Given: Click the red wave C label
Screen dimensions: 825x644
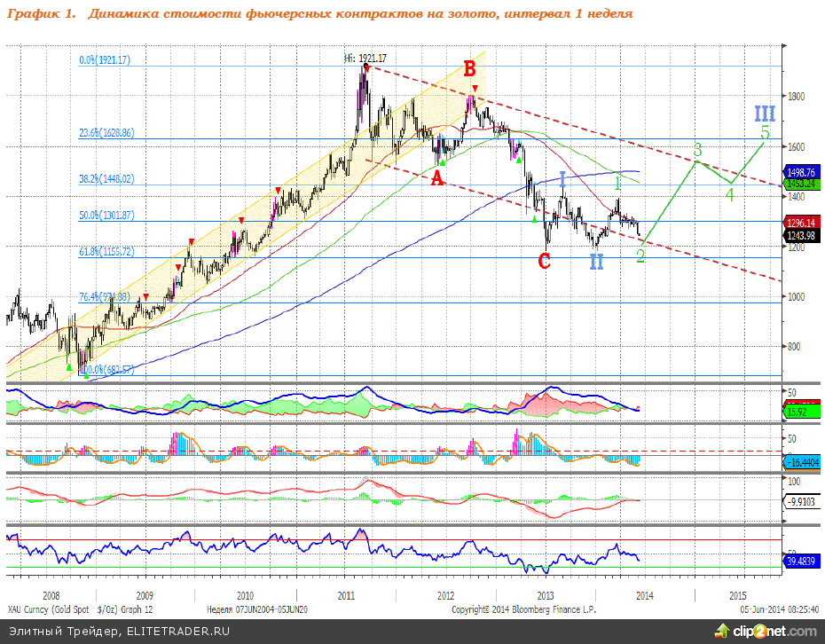Looking at the screenshot, I should [x=544, y=261].
